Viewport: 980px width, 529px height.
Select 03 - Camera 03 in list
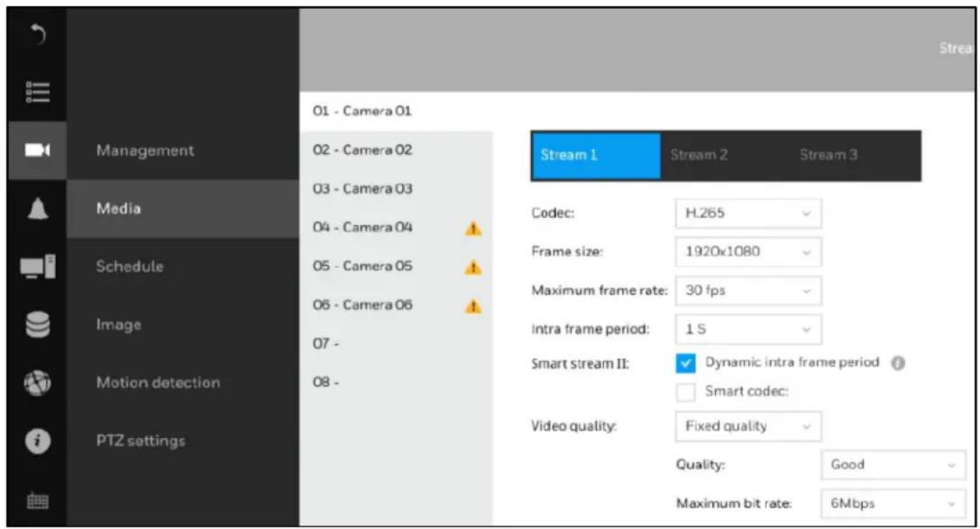397,188
